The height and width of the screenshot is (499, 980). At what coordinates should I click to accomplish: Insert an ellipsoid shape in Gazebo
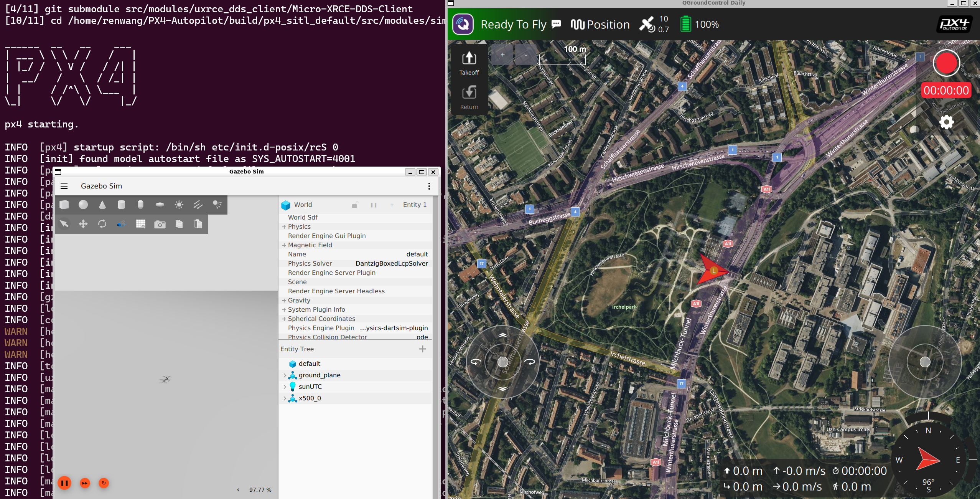[x=160, y=205]
